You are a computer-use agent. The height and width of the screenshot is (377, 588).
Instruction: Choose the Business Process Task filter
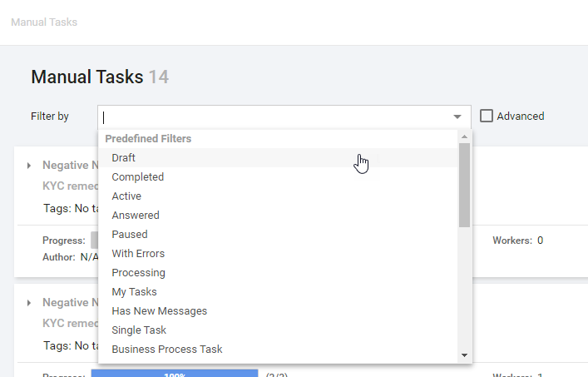coord(278,350)
